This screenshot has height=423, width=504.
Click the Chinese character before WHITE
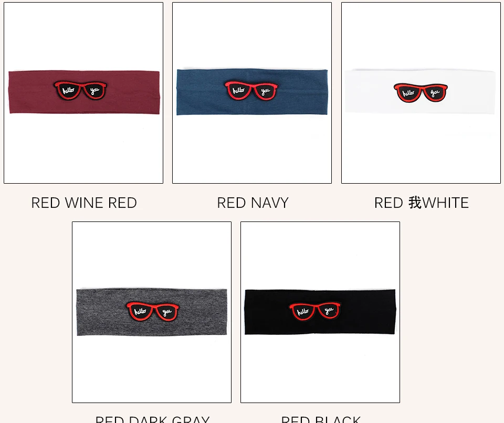click(x=415, y=203)
